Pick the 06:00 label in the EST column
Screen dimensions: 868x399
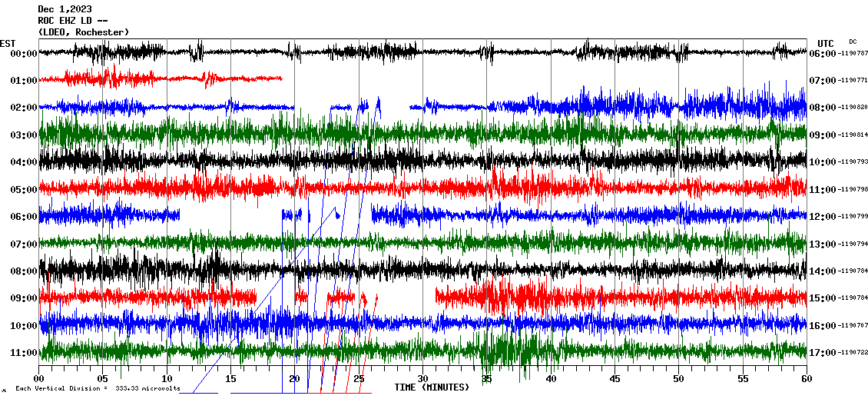(23, 217)
